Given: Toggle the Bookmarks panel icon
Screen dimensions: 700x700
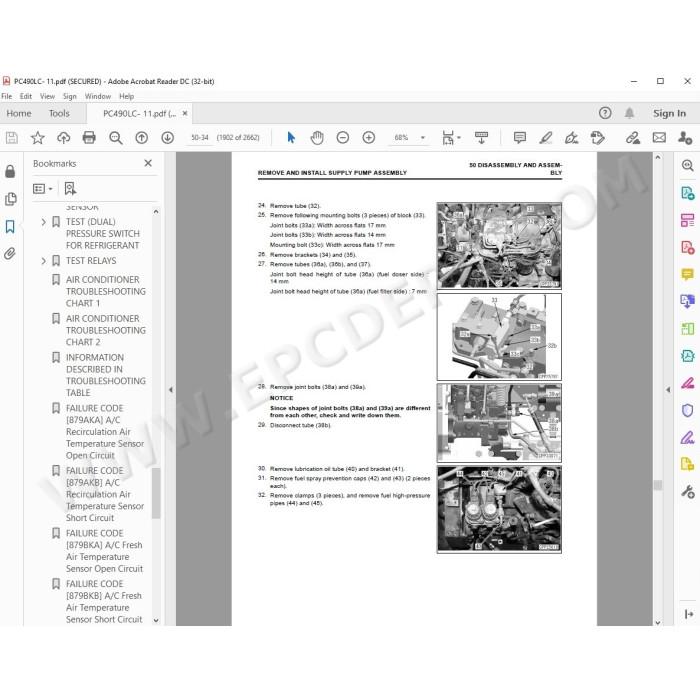Looking at the screenshot, I should 10,226.
